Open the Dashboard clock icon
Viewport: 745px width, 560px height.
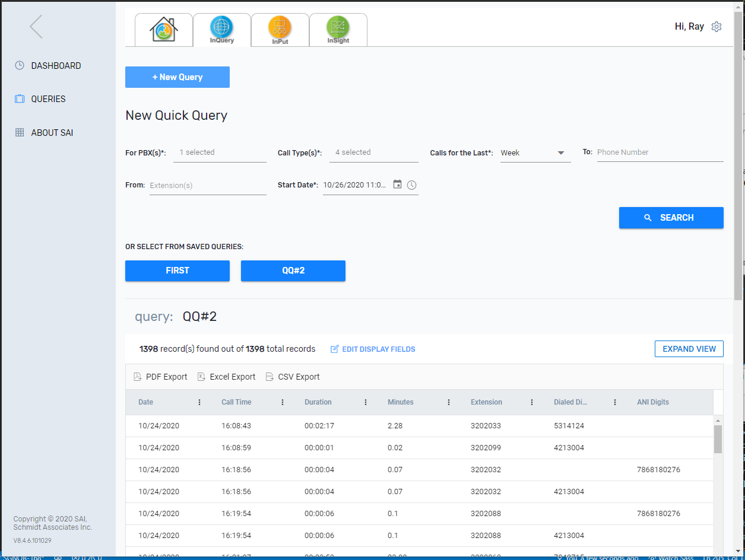(20, 65)
